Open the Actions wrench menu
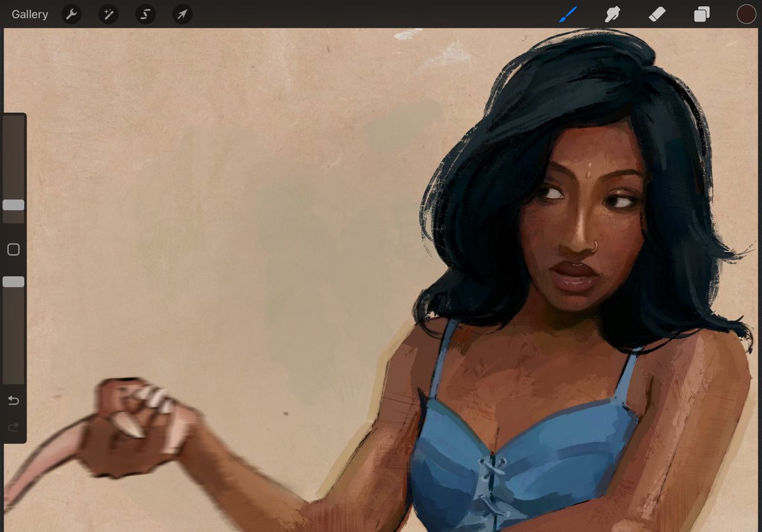762x532 pixels. click(x=71, y=14)
